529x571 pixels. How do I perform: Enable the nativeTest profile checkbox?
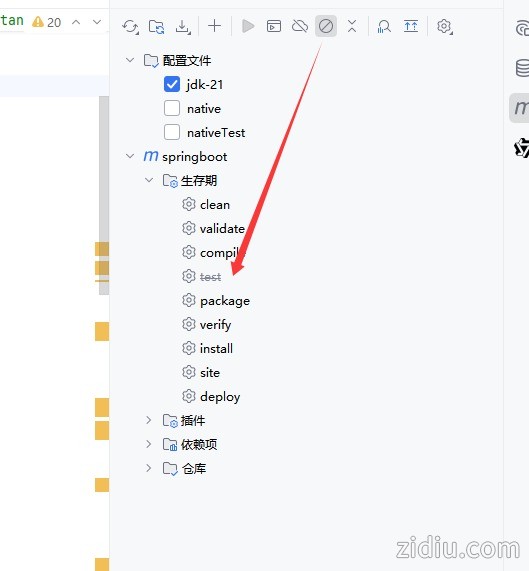tap(172, 132)
